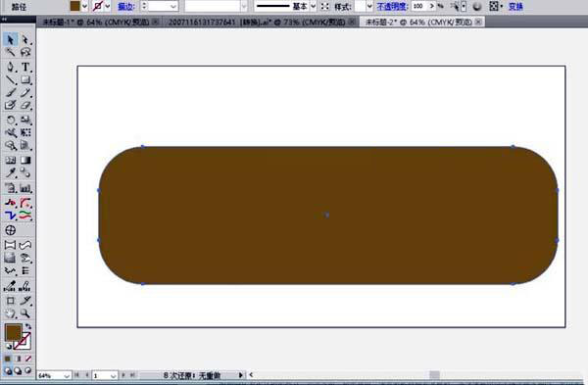Reset to default fill and stroke
588x385 pixels.
(8, 346)
